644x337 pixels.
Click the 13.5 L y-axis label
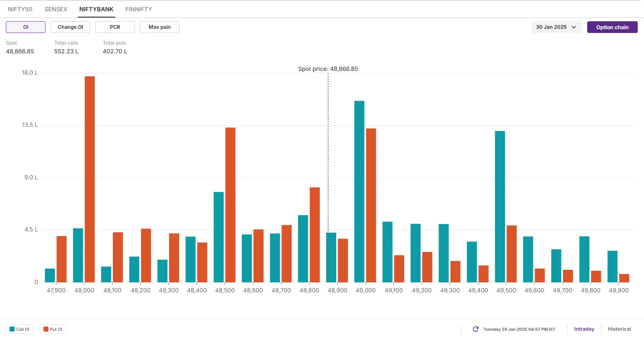click(x=30, y=125)
